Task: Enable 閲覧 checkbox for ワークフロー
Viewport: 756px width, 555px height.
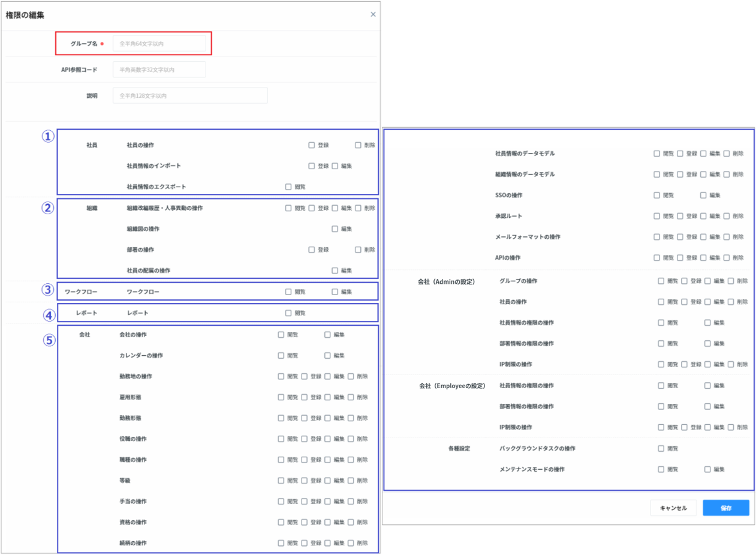Action: click(x=289, y=292)
